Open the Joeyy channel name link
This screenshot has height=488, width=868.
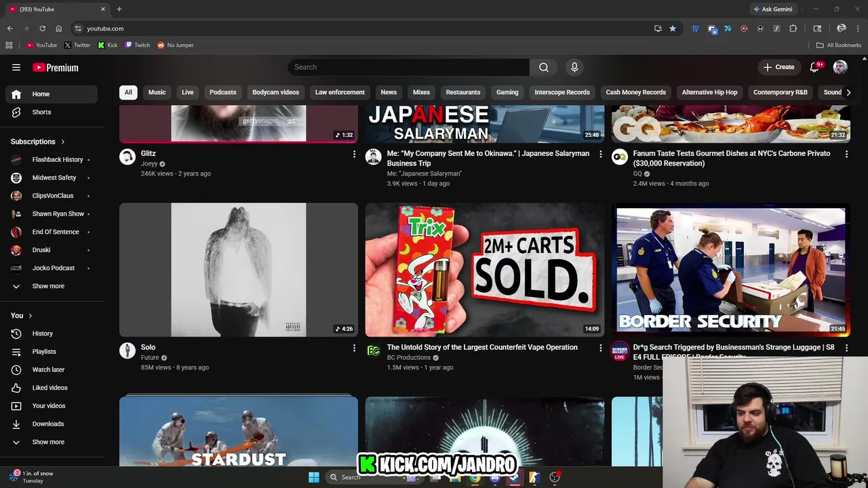[x=149, y=163]
